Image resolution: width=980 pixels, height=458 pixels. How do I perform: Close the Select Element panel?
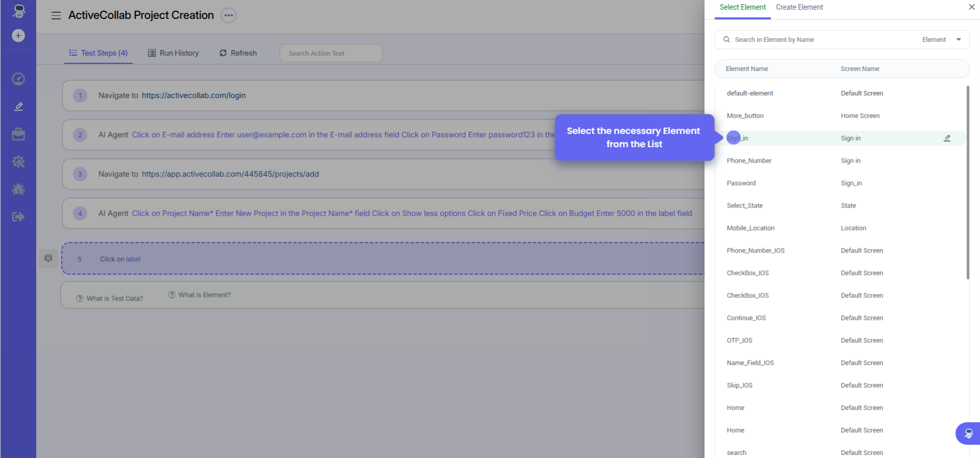pyautogui.click(x=971, y=7)
